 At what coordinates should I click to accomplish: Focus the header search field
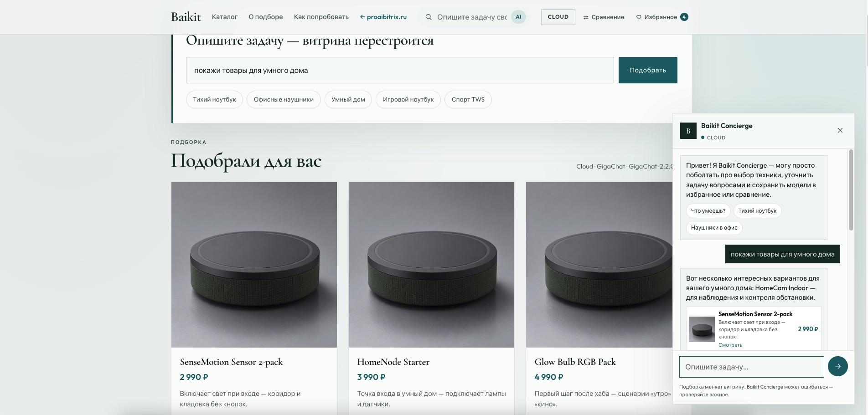[x=472, y=17]
